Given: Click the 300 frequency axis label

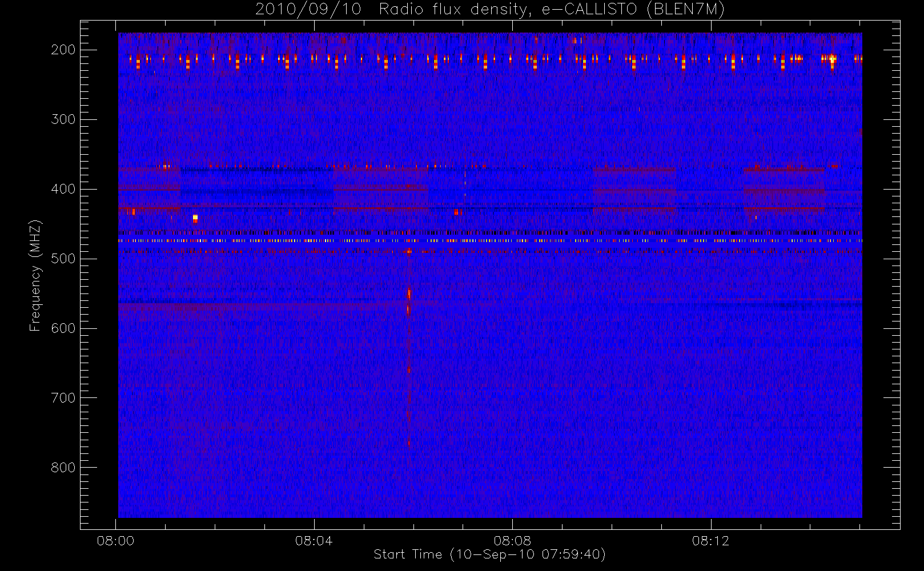Looking at the screenshot, I should pyautogui.click(x=63, y=119).
